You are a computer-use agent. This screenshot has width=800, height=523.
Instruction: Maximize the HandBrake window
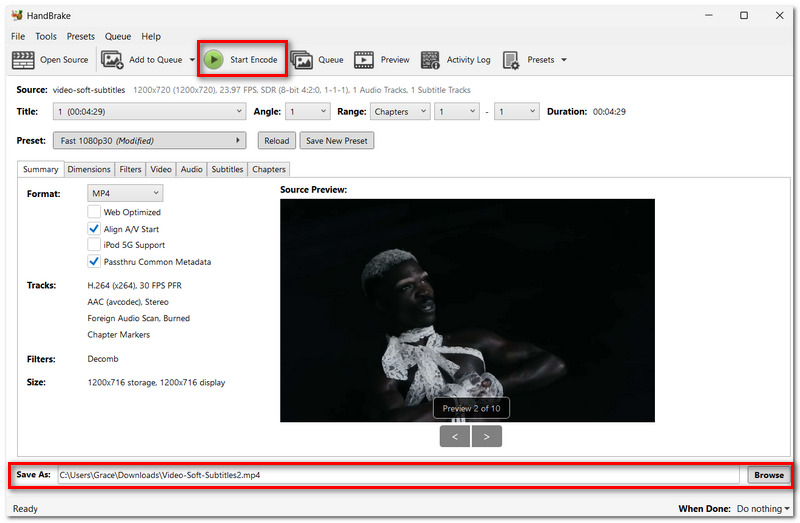[x=744, y=15]
